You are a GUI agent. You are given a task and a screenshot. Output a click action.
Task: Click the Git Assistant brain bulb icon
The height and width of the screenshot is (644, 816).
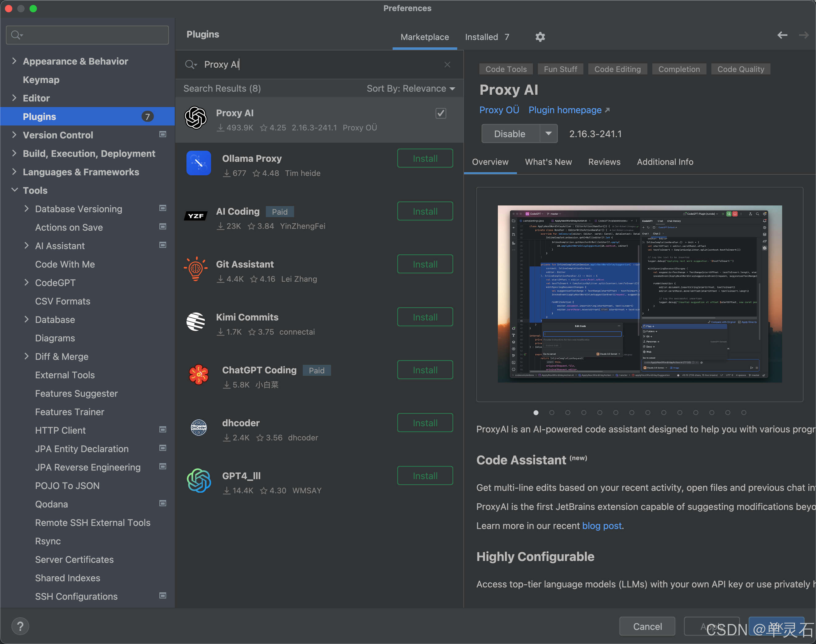[x=195, y=269]
